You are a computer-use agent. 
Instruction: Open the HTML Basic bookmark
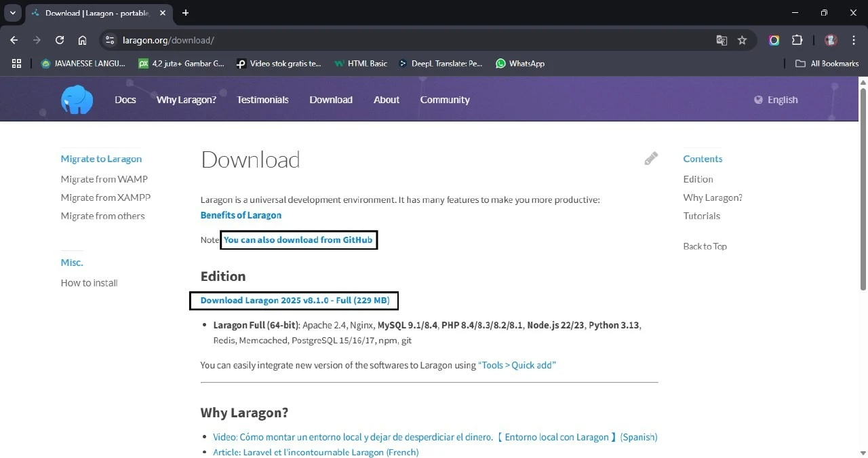(x=360, y=63)
